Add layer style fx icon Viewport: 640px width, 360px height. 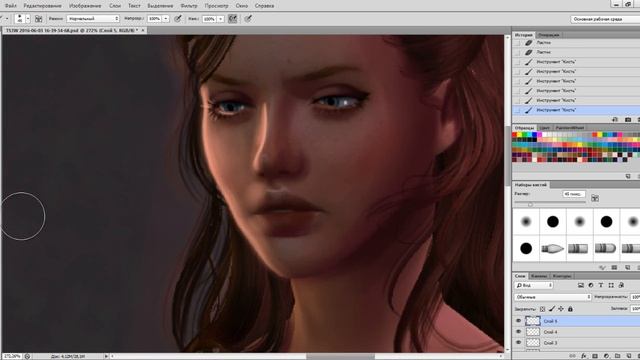pos(584,356)
